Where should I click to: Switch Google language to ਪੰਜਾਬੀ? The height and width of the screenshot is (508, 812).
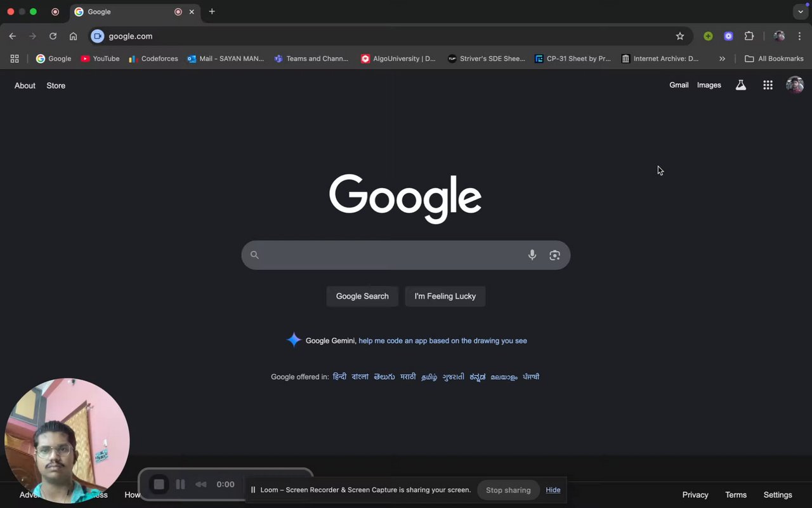[x=531, y=377]
